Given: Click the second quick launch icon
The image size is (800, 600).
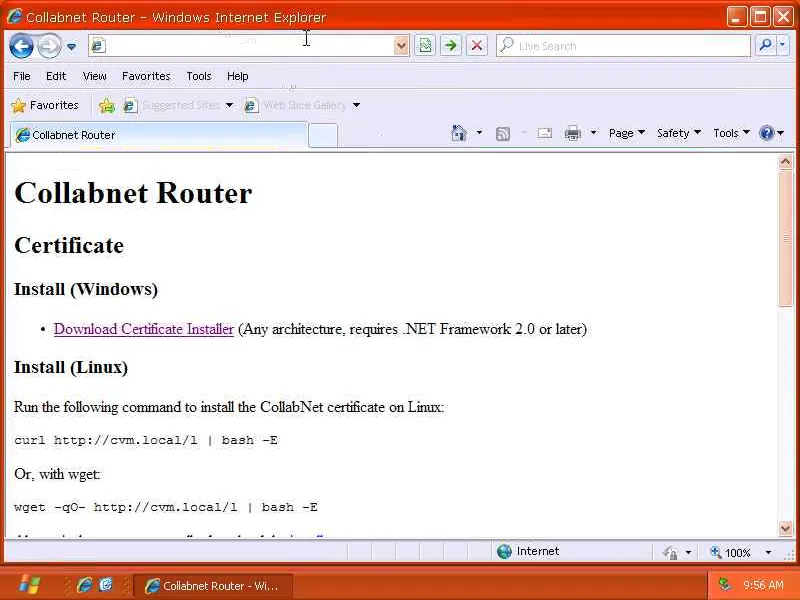Looking at the screenshot, I should [x=106, y=585].
